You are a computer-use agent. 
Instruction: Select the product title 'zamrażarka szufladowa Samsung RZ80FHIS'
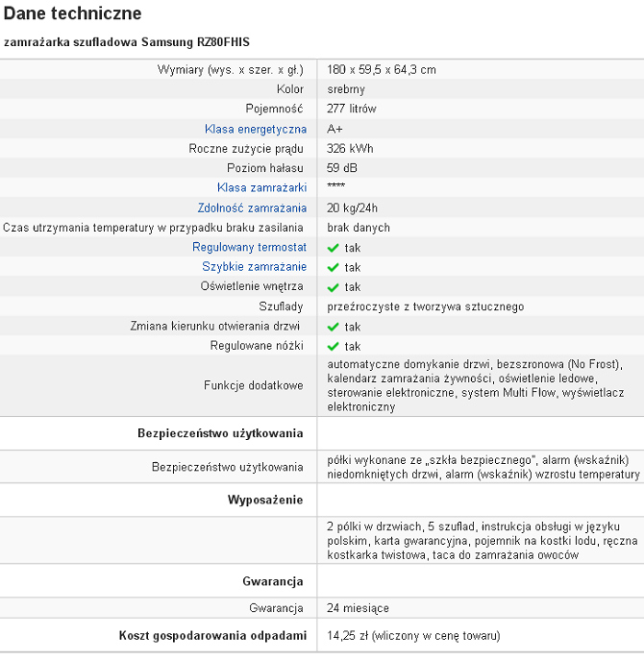[x=126, y=42]
